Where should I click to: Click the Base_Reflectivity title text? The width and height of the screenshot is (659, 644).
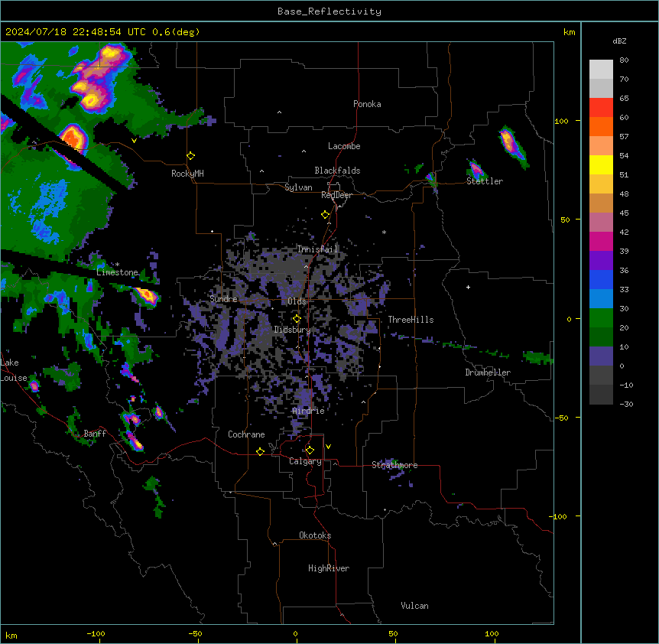click(329, 11)
